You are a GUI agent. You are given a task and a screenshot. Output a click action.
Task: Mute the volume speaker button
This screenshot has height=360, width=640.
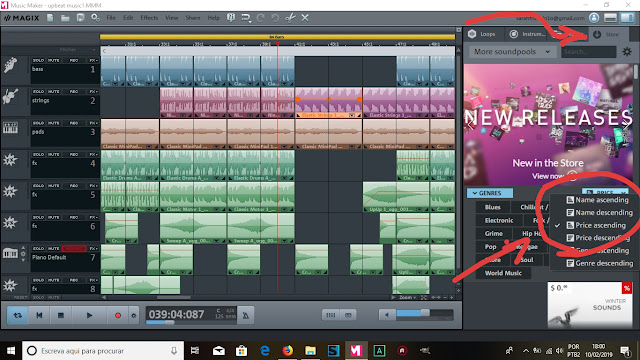(x=387, y=315)
